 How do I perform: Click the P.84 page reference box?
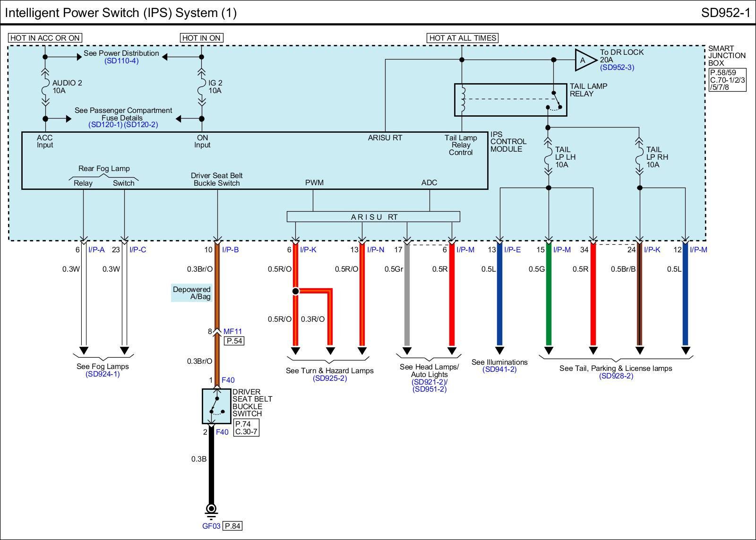coord(232,526)
